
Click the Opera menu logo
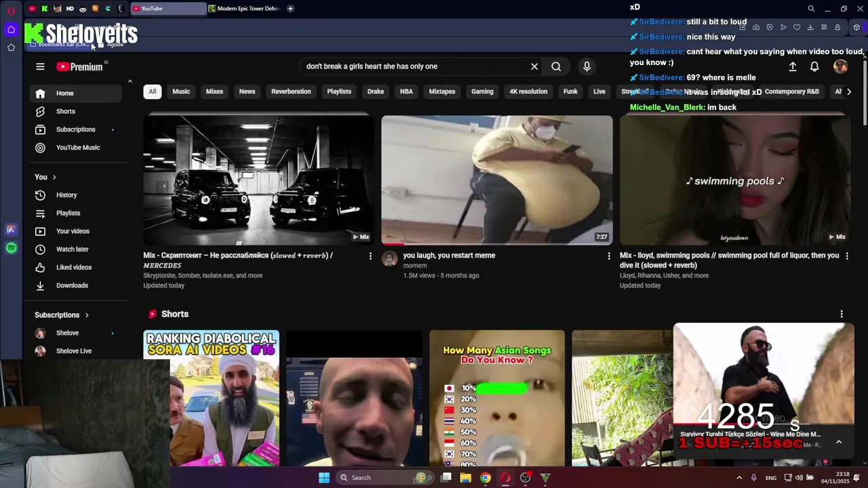[12, 10]
